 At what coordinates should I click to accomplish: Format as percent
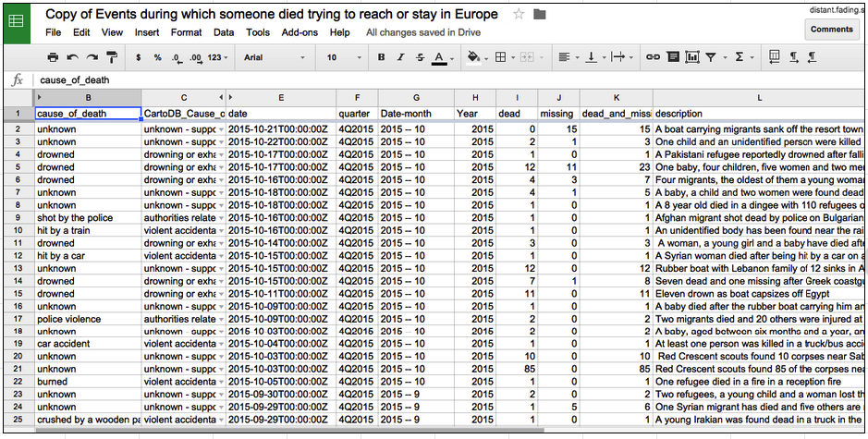coord(158,57)
